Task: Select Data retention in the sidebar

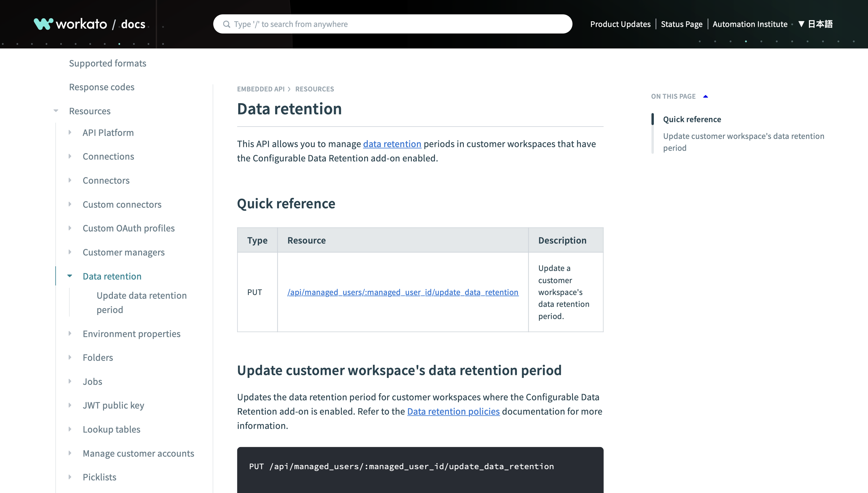Action: (112, 276)
